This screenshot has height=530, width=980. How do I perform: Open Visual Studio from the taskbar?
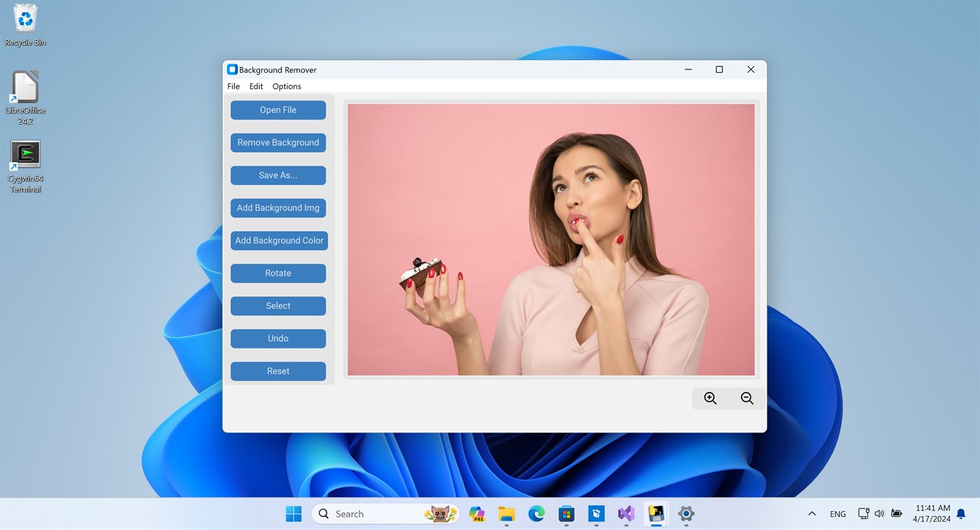point(626,513)
